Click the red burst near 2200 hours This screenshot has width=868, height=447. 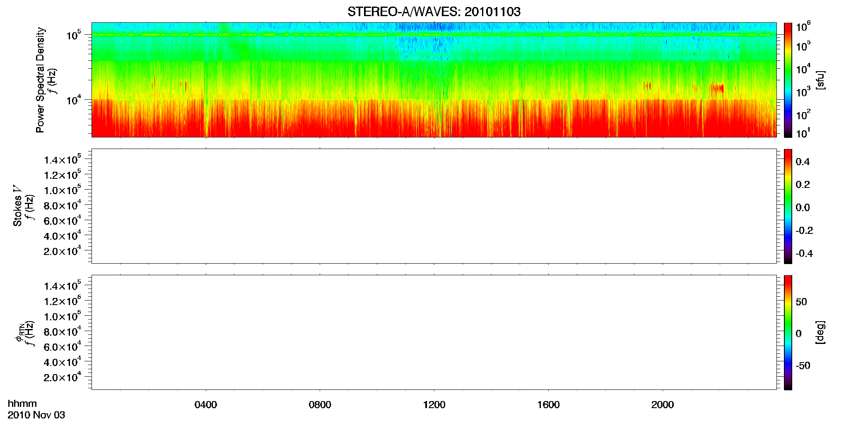(x=718, y=88)
